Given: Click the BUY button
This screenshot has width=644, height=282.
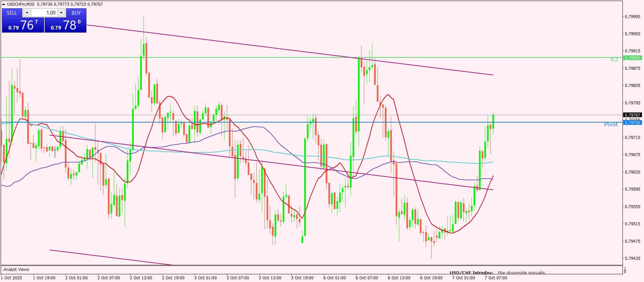Looking at the screenshot, I should click(76, 13).
